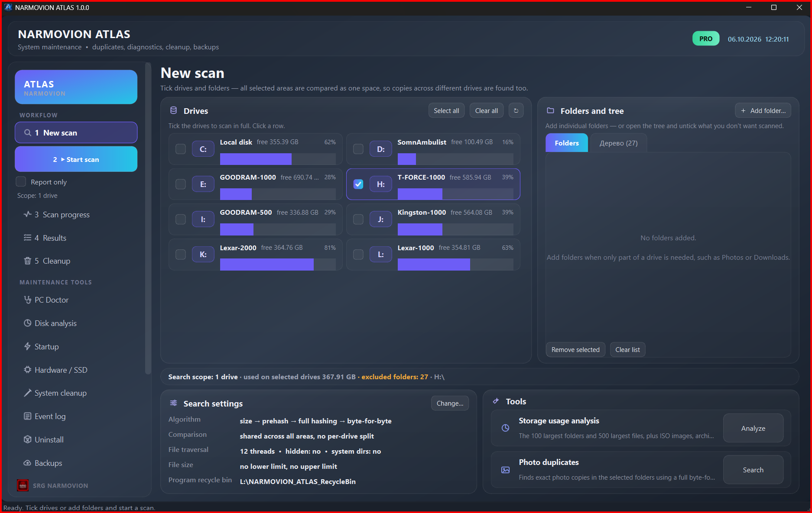Enable the Report only checkbox
The image size is (812, 513).
21,181
